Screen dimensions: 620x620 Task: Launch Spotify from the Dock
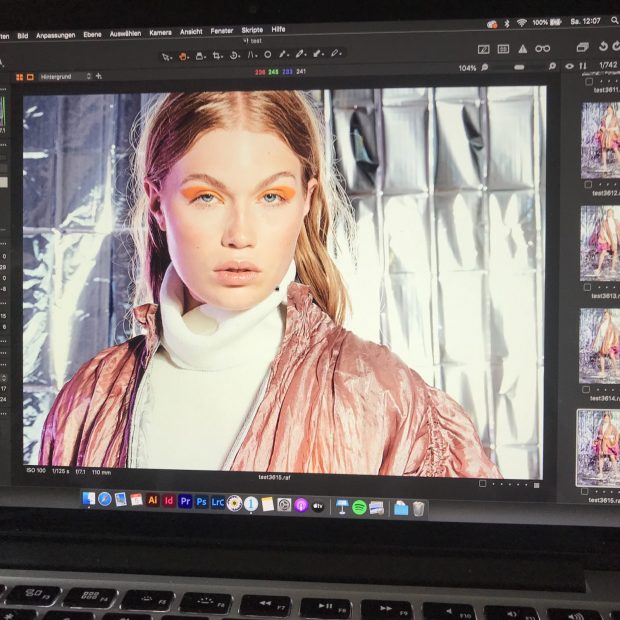(x=359, y=507)
